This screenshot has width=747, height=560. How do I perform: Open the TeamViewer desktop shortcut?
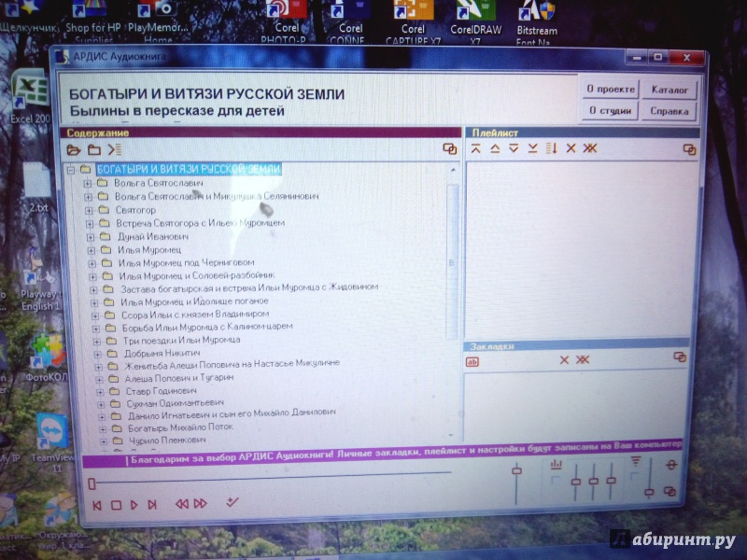pos(52,444)
